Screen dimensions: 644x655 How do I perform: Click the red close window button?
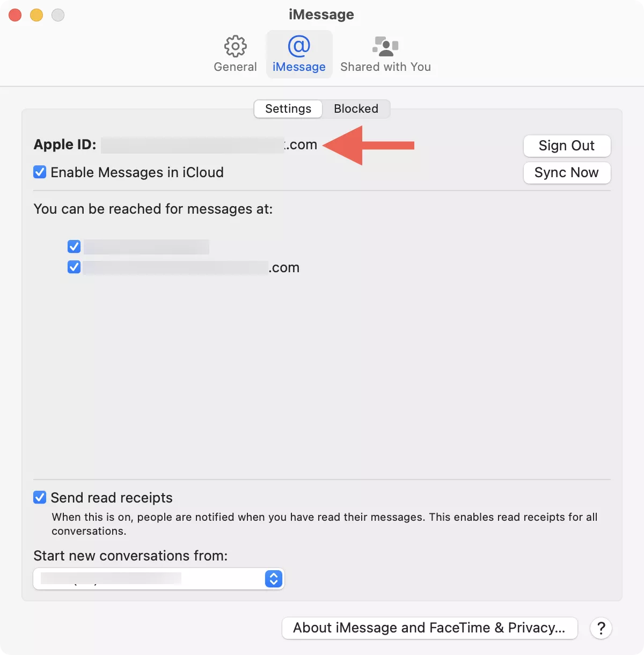coord(15,15)
